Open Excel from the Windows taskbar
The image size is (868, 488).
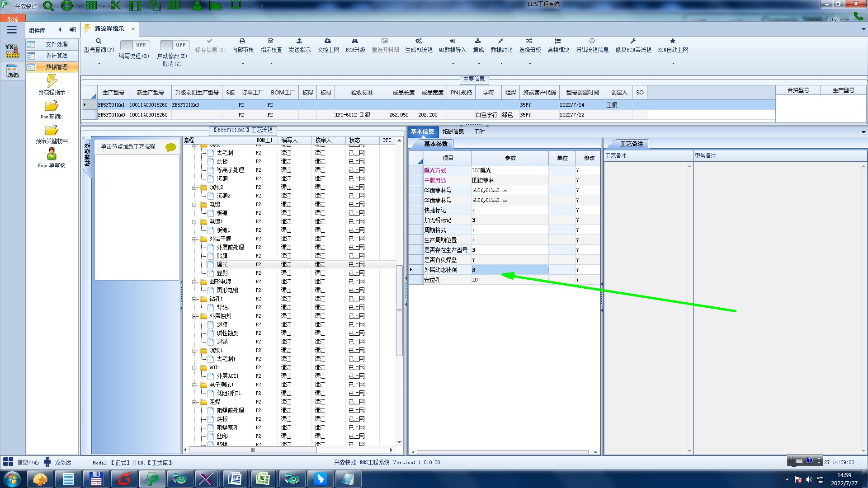pos(263,479)
